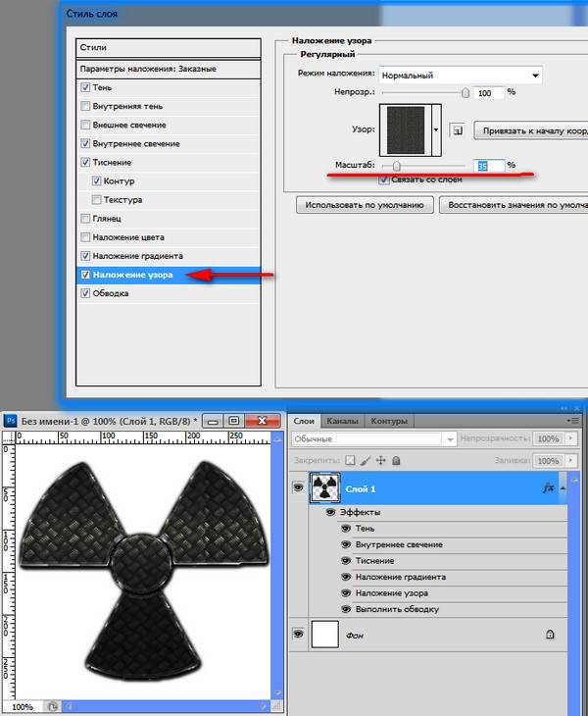Click the new pattern preset icon

tap(457, 129)
